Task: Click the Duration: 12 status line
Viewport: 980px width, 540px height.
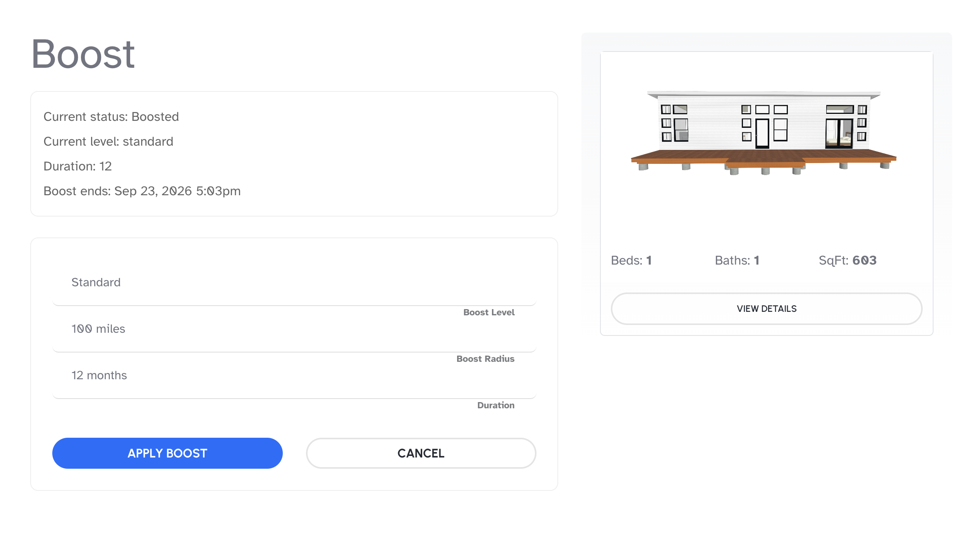Action: pyautogui.click(x=77, y=166)
